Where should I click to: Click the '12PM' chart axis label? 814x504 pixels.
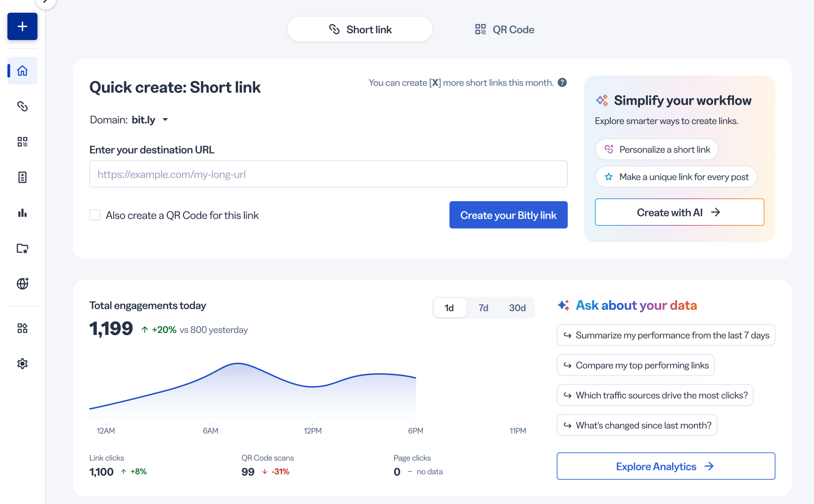pyautogui.click(x=313, y=431)
